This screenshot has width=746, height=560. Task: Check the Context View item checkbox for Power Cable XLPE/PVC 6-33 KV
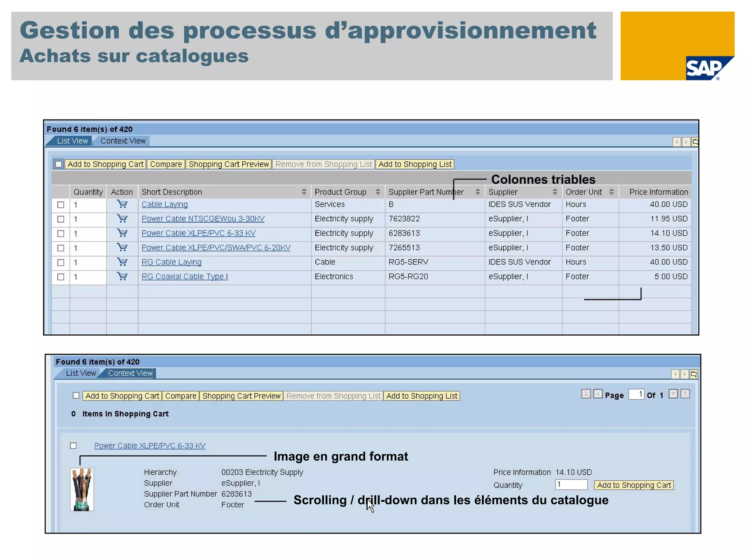(73, 446)
